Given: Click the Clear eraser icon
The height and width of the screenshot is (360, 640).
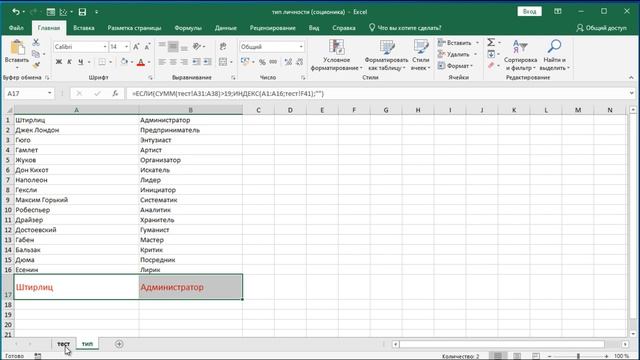Looking at the screenshot, I should 491,65.
